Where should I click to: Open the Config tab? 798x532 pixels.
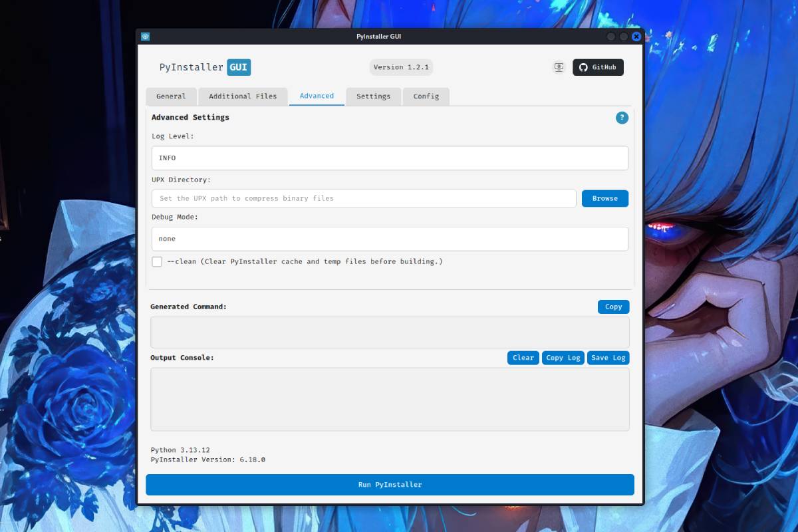click(426, 96)
